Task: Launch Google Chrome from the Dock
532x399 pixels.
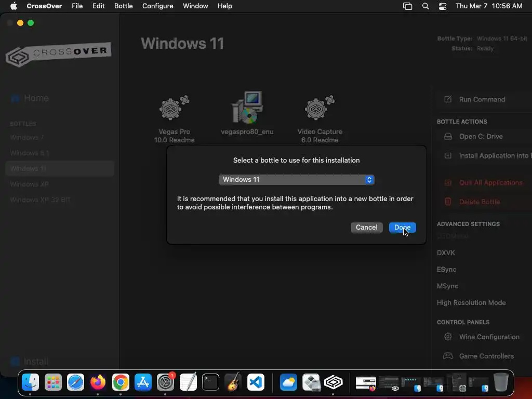Action: tap(121, 382)
